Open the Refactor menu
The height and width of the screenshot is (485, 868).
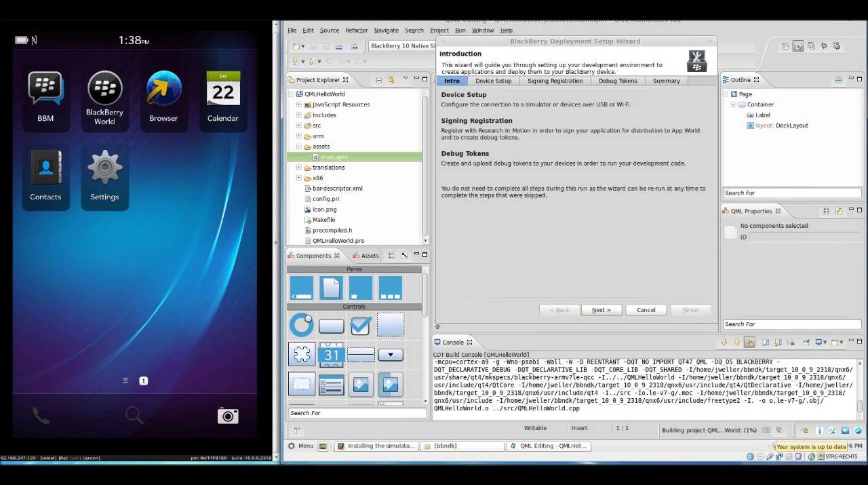coord(356,31)
